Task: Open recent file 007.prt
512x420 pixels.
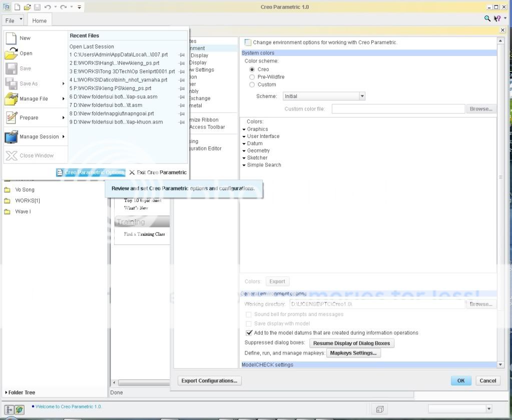Action: pyautogui.click(x=119, y=55)
